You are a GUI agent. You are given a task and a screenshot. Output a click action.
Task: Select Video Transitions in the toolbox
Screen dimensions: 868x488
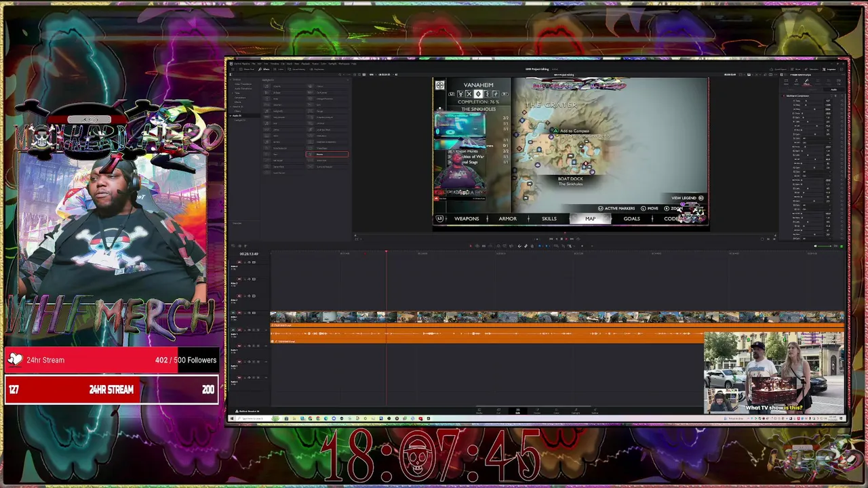243,84
